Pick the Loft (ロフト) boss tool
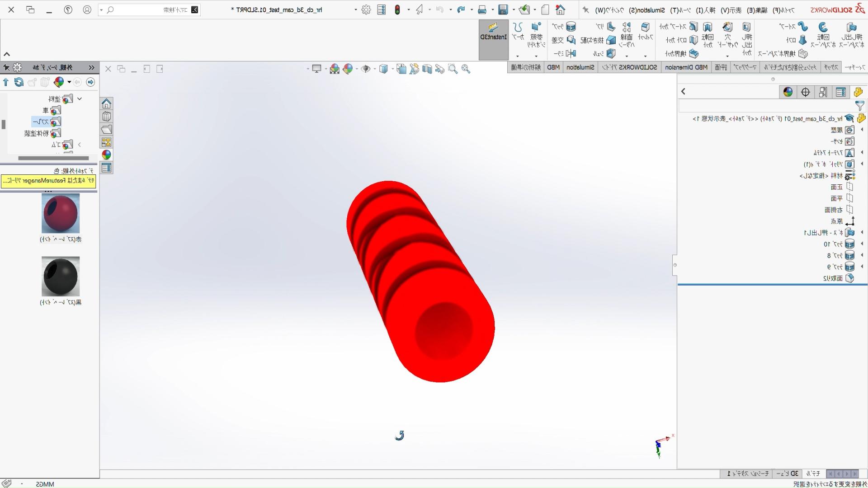This screenshot has height=488, width=868. pos(797,40)
